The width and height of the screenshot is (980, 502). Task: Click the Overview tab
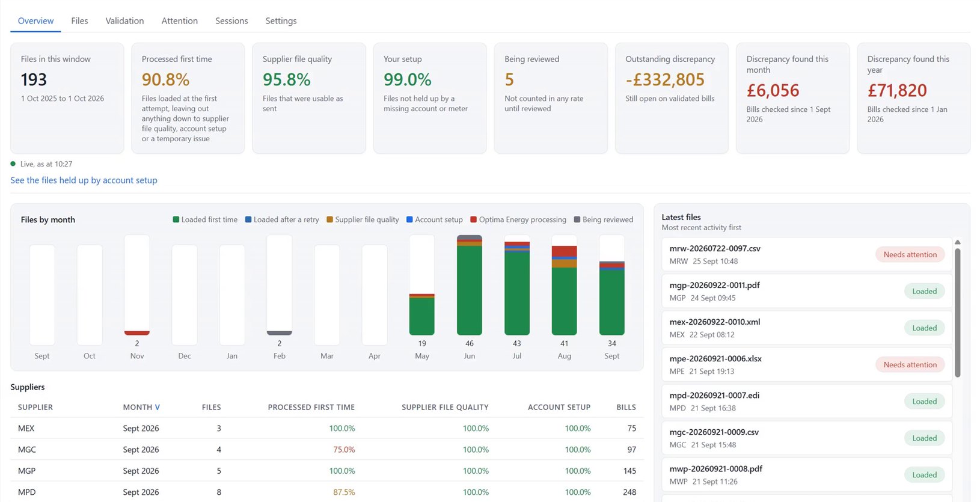pyautogui.click(x=35, y=20)
